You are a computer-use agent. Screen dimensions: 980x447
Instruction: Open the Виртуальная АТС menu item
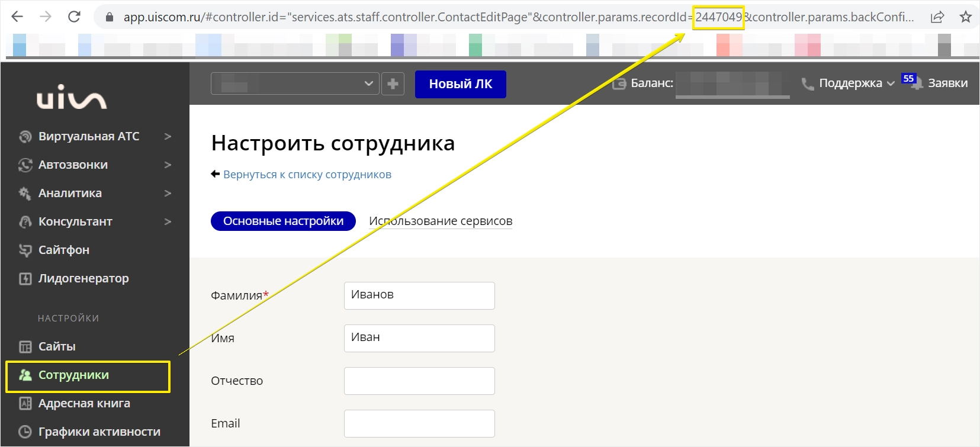click(89, 136)
